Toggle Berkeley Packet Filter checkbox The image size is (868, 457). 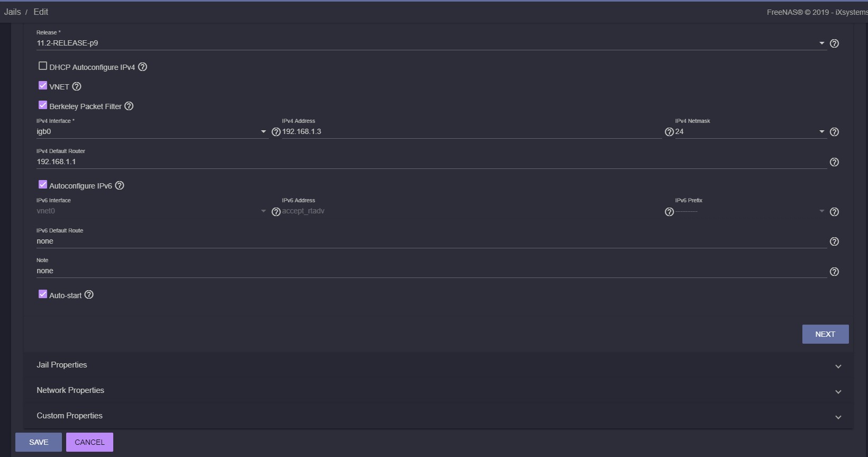(43, 105)
